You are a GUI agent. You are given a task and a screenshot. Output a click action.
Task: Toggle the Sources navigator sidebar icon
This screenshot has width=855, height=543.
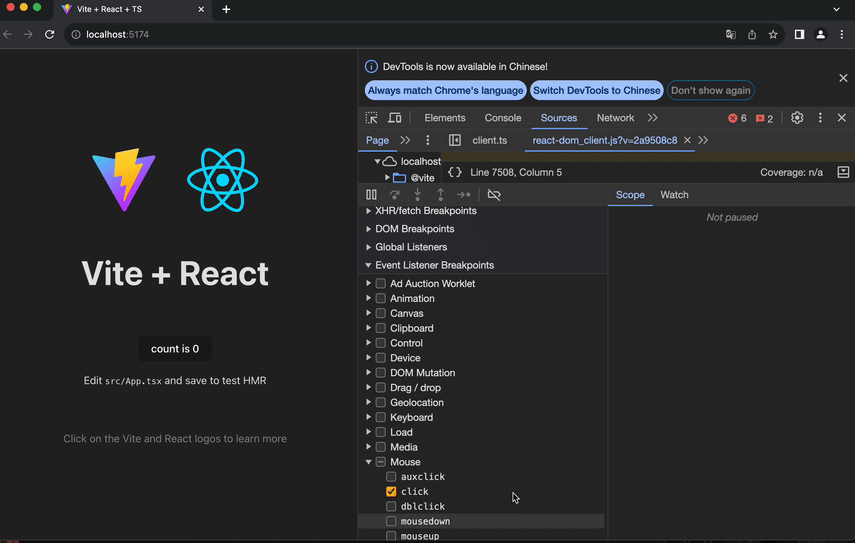pos(455,140)
